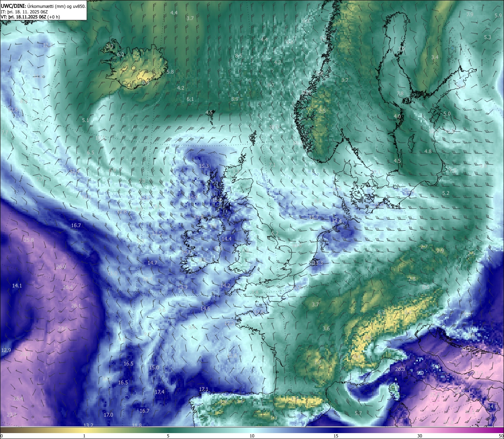The height and width of the screenshot is (439, 504).
Task: Click the 14.3 value south of Ireland
Action: (183, 287)
